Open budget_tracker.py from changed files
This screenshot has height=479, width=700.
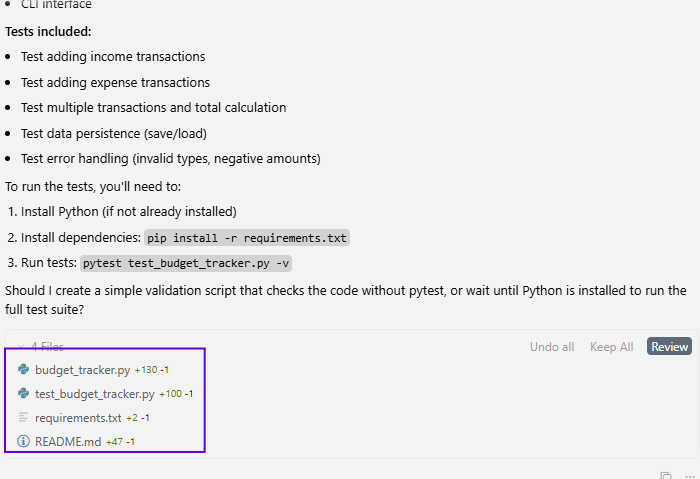point(82,370)
